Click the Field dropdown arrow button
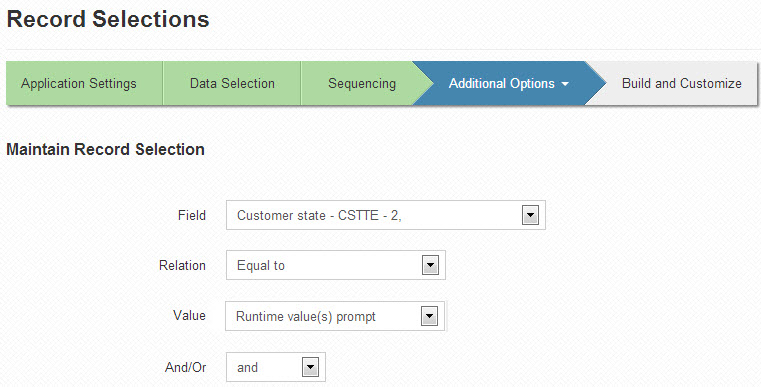This screenshot has width=761, height=387. [x=530, y=215]
